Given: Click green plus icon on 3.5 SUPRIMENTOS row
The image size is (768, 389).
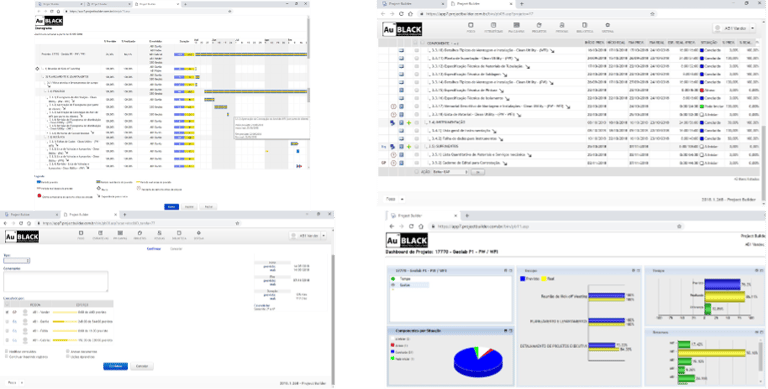Looking at the screenshot, I should coord(409,147).
